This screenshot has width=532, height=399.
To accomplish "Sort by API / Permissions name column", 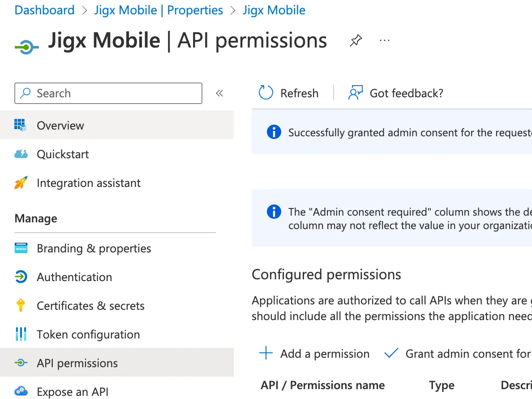I will (x=323, y=385).
